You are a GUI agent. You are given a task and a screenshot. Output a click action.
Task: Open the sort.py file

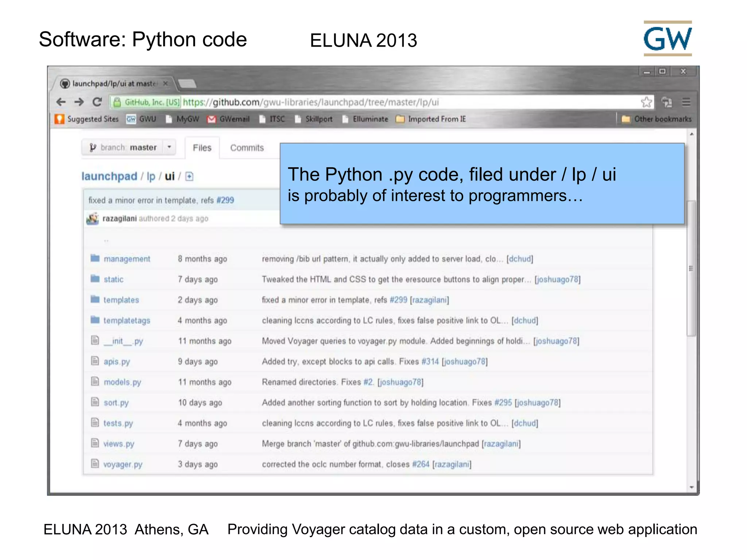click(x=116, y=403)
